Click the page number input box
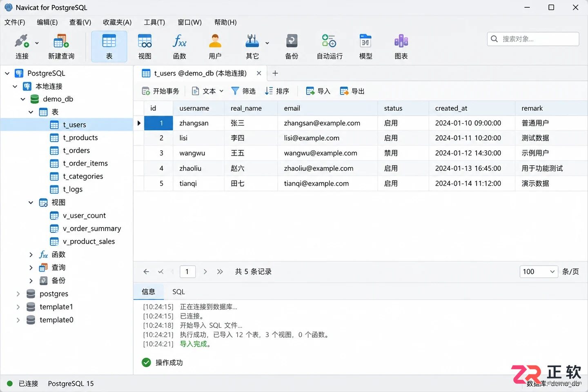 187,272
